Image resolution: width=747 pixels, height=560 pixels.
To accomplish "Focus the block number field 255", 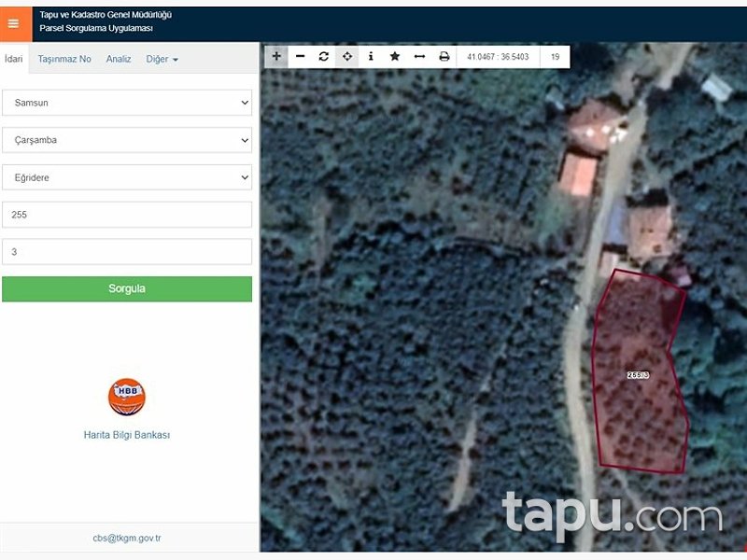I will [x=127, y=215].
